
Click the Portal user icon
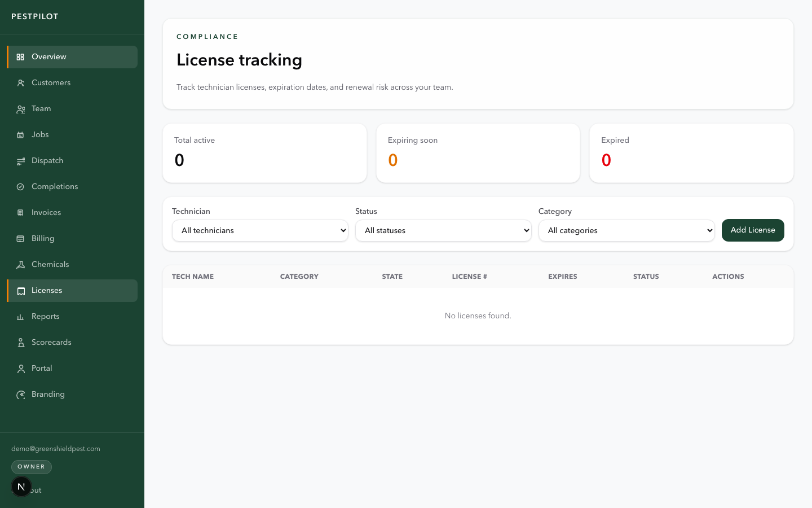click(20, 369)
